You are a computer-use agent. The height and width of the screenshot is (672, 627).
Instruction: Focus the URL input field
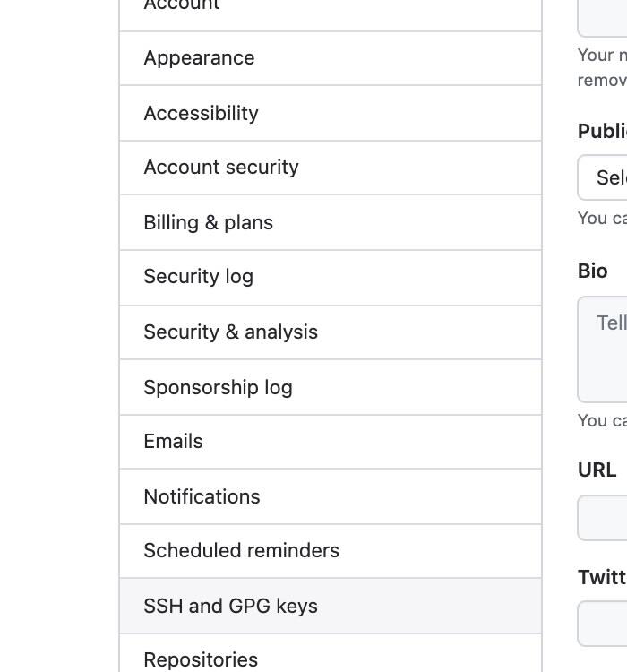(x=603, y=518)
